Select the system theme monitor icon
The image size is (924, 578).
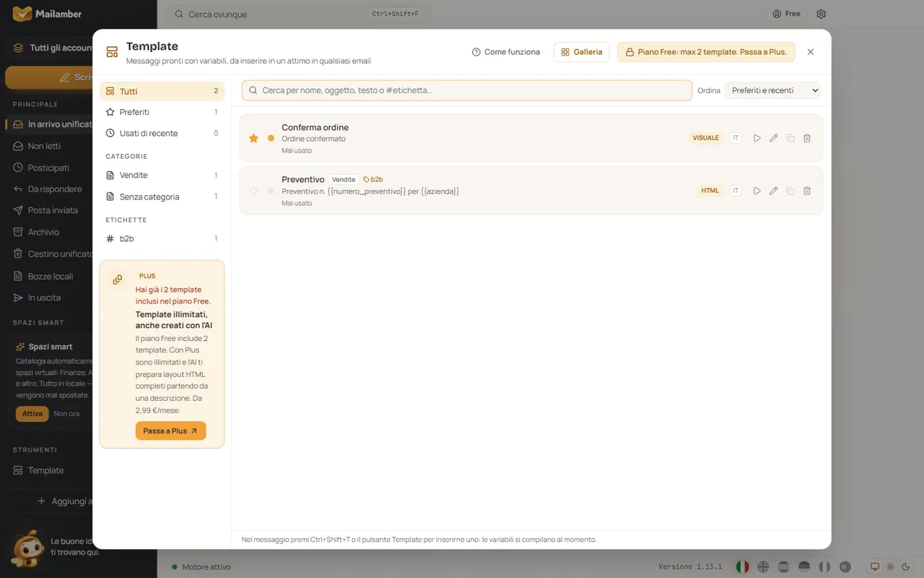pos(875,567)
